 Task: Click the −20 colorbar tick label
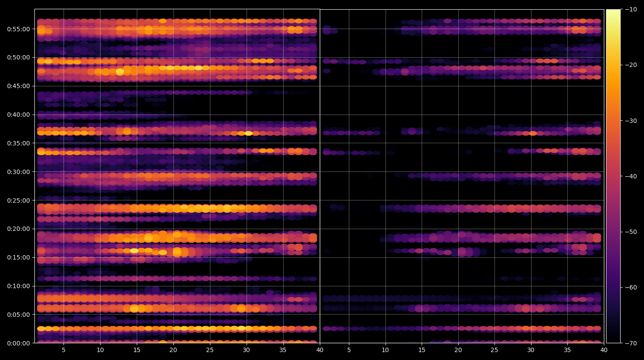click(x=631, y=65)
